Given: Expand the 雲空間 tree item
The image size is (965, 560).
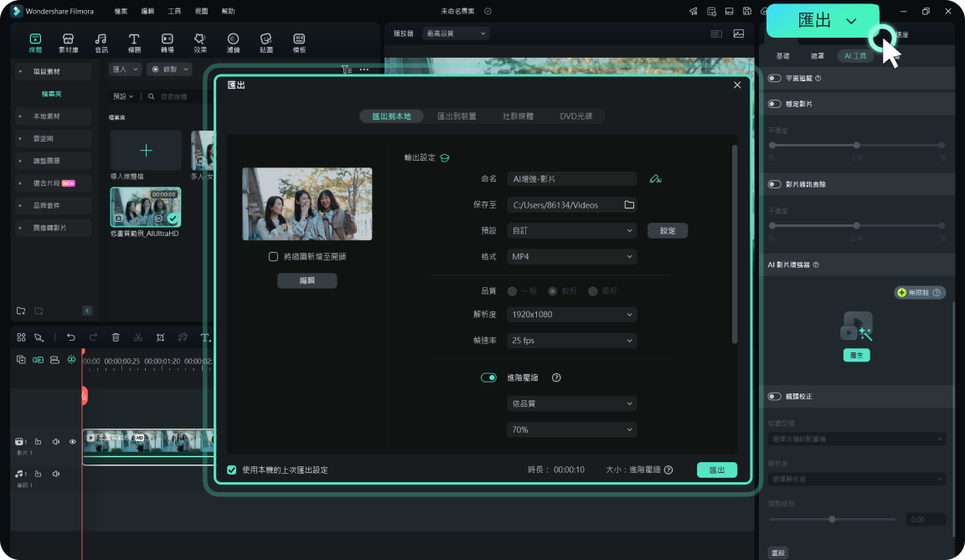Looking at the screenshot, I should 53,138.
